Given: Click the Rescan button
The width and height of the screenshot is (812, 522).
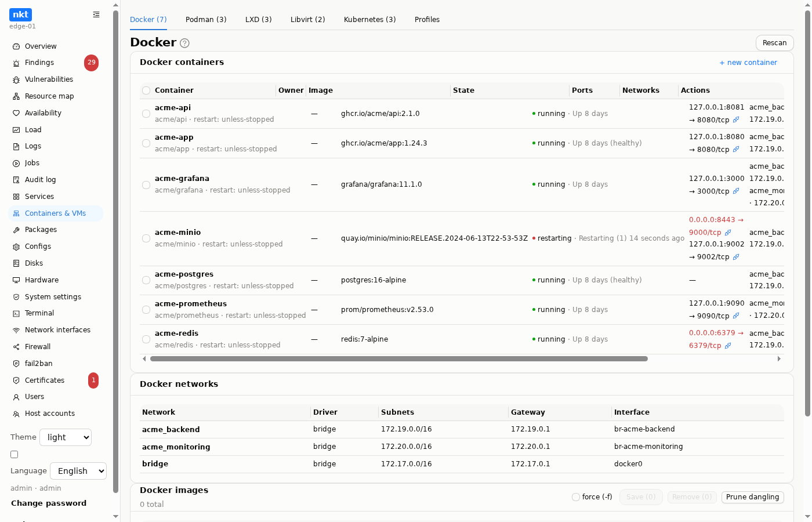Looking at the screenshot, I should point(774,43).
